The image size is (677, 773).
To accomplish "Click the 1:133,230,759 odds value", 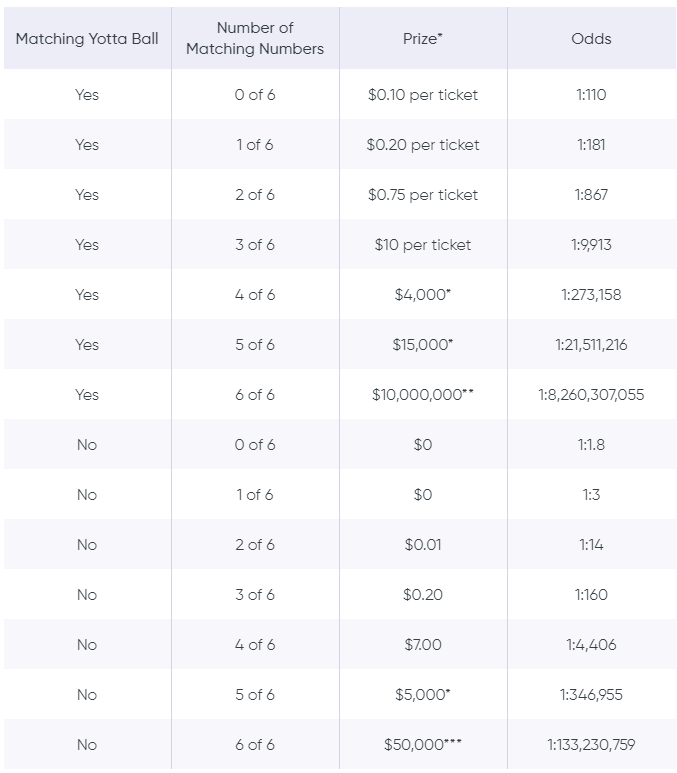I will pyautogui.click(x=591, y=744).
